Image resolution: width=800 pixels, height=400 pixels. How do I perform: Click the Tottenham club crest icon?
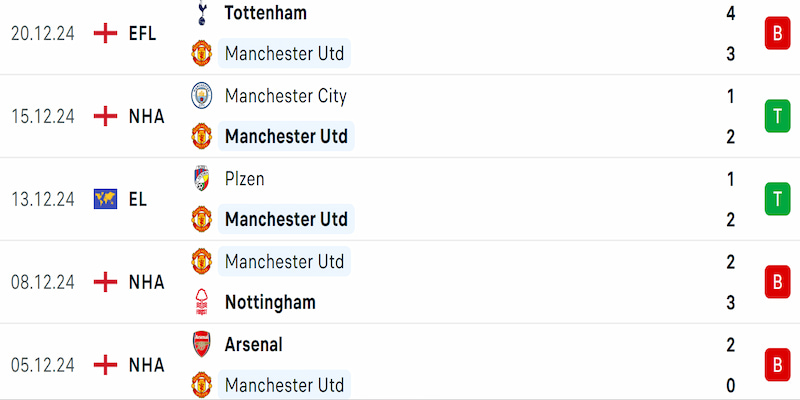point(202,13)
